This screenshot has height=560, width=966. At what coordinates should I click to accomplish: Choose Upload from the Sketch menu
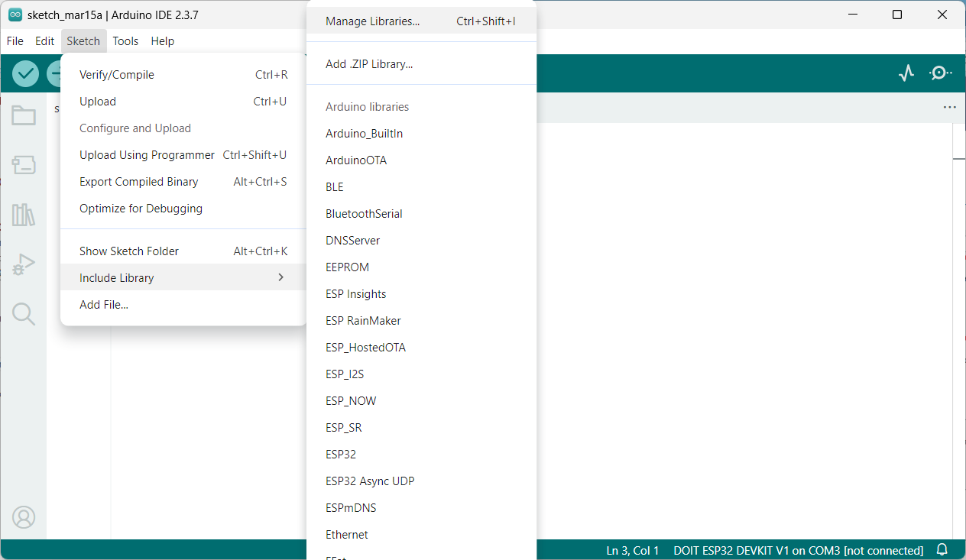click(x=183, y=102)
